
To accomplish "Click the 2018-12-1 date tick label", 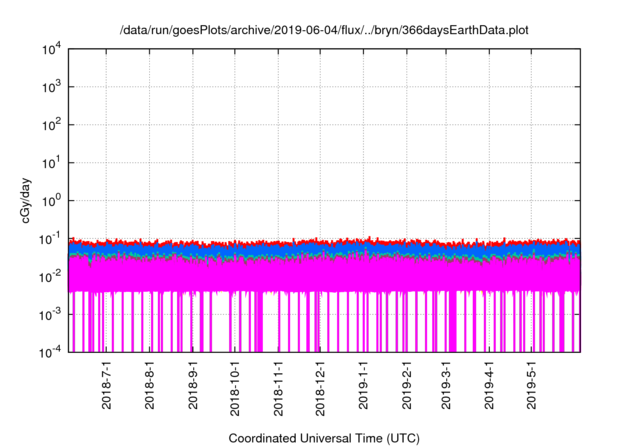I will tap(320, 388).
